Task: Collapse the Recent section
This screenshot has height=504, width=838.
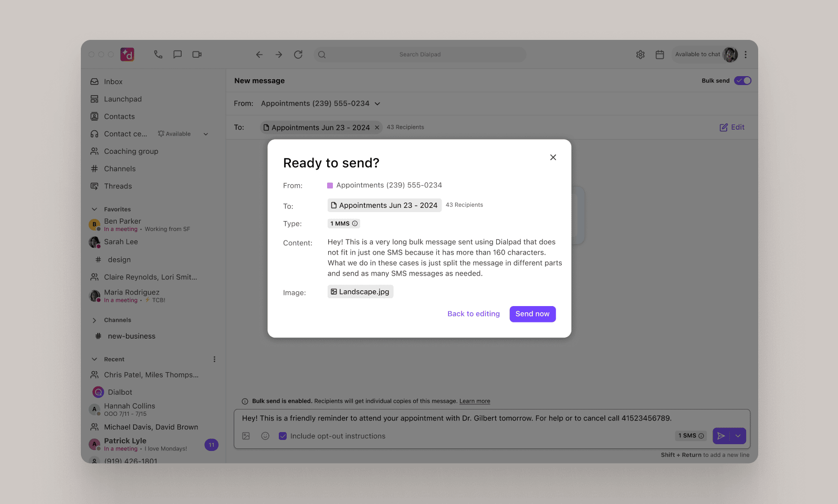Action: (95, 359)
